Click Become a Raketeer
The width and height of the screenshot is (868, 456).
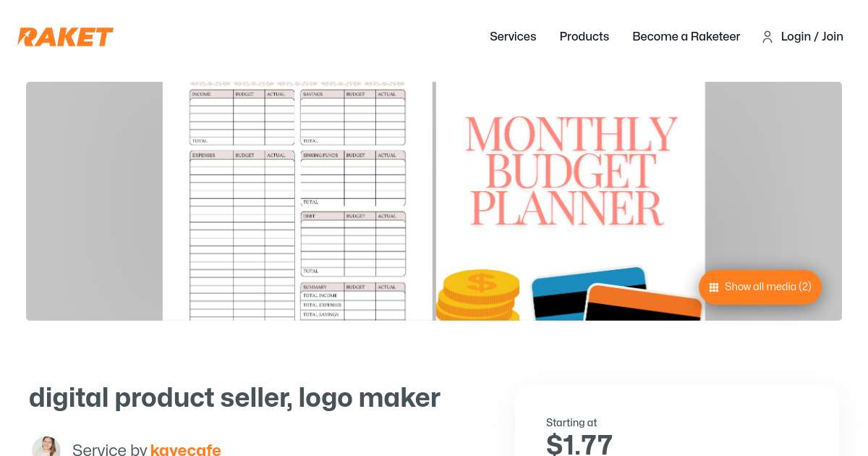[686, 37]
